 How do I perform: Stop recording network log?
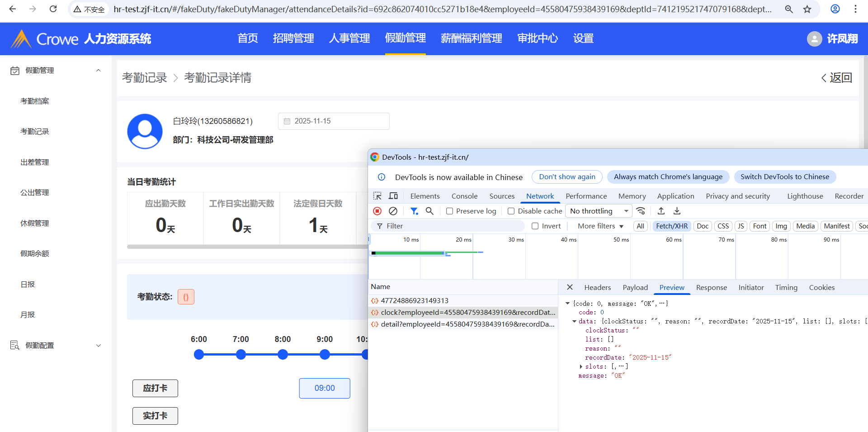pyautogui.click(x=377, y=211)
